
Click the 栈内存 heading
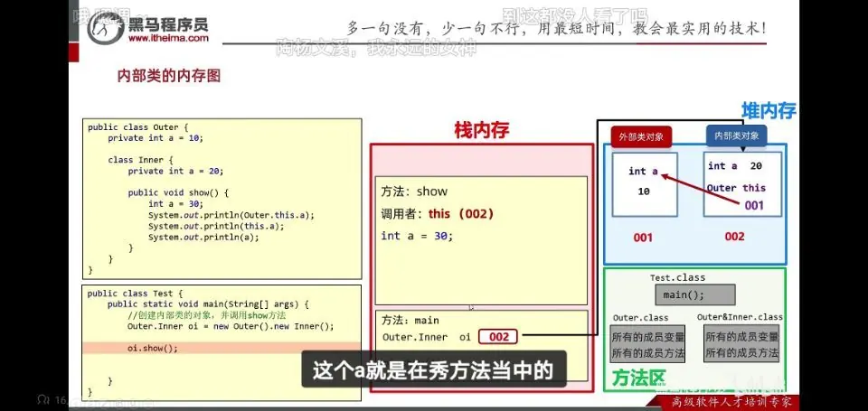pyautogui.click(x=482, y=131)
